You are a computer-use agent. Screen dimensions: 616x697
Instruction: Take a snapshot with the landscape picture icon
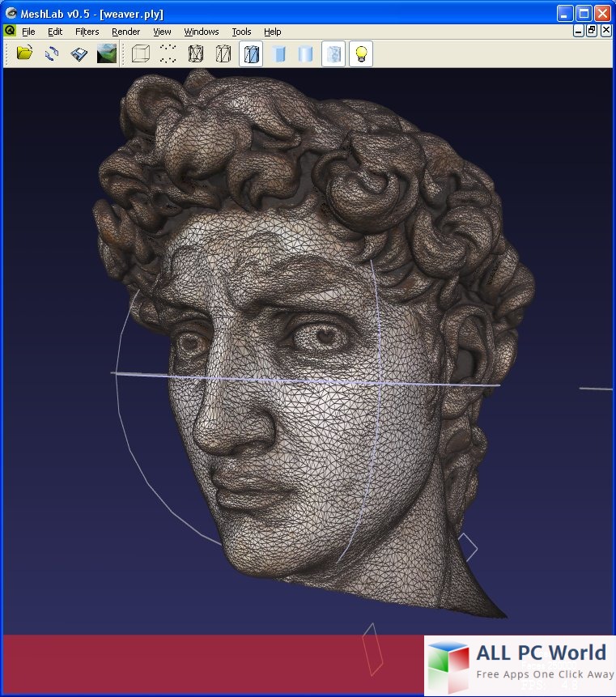107,53
